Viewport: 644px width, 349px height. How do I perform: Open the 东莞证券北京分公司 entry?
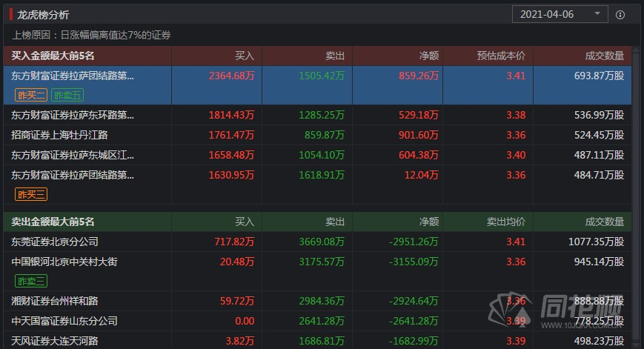pos(55,242)
